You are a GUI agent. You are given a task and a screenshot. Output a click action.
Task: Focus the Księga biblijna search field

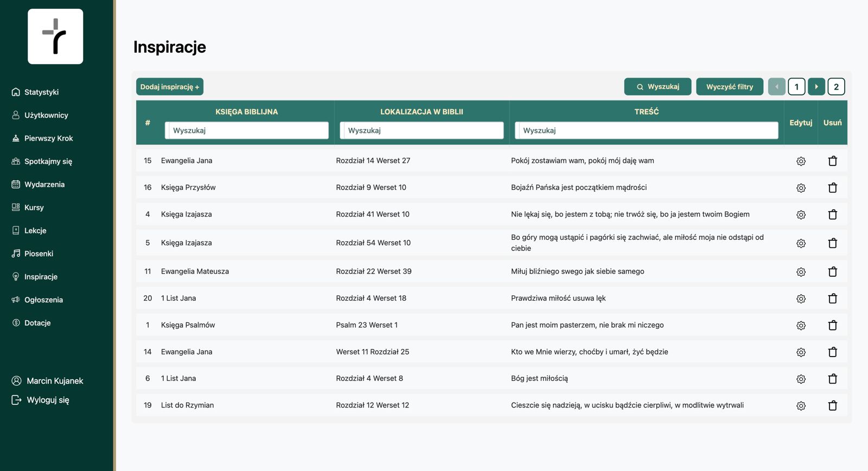(247, 130)
